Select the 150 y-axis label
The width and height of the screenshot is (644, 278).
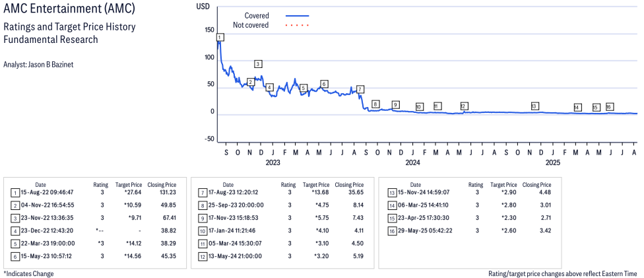[209, 30]
